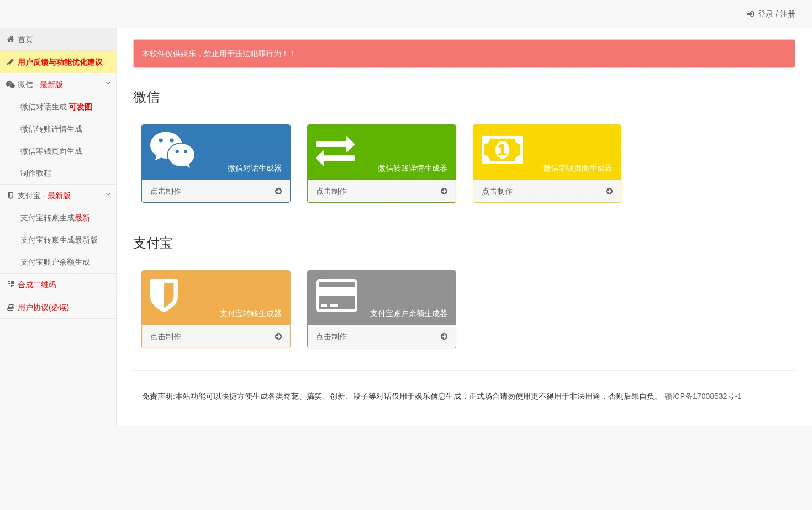812x510 pixels.
Task: Click 点击制作 under 支付宝账户余额生成器
Action: pyautogui.click(x=331, y=337)
